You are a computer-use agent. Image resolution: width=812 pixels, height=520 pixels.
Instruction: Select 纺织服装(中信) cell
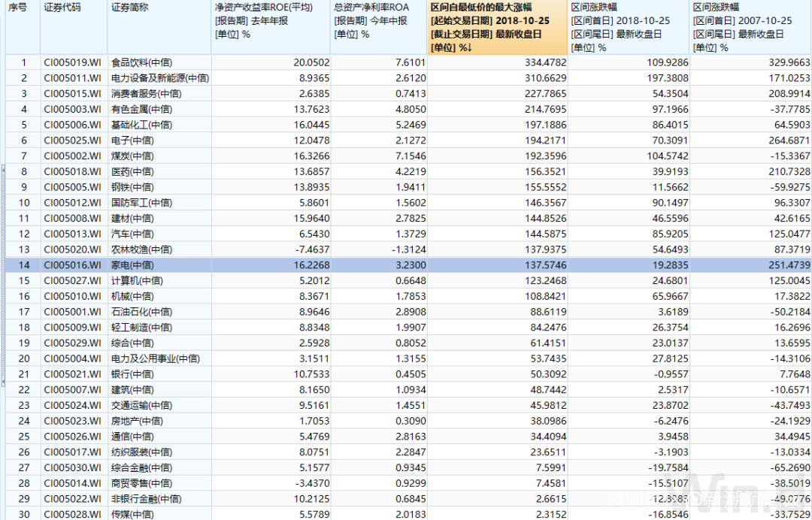[141, 452]
